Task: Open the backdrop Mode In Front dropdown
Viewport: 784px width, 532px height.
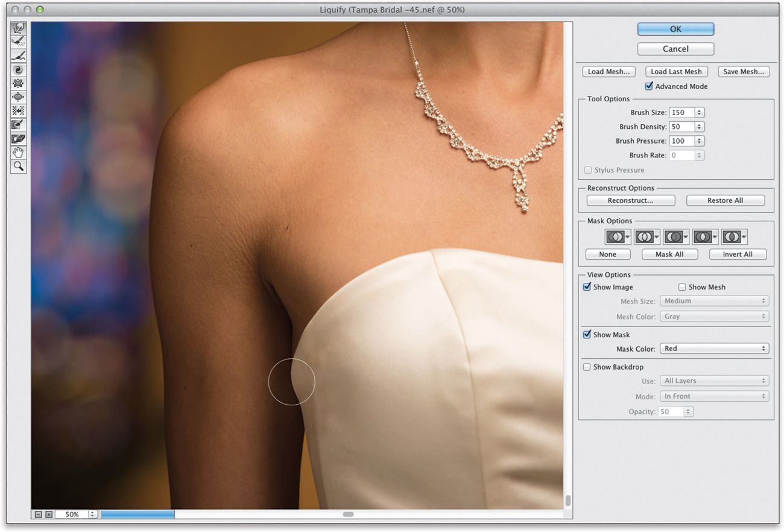Action: (x=715, y=396)
